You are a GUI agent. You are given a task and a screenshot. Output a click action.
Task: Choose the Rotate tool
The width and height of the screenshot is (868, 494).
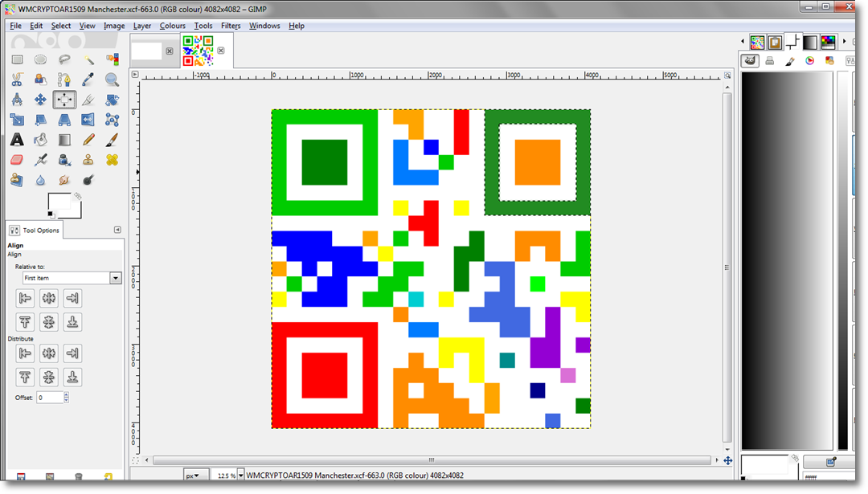pos(113,100)
